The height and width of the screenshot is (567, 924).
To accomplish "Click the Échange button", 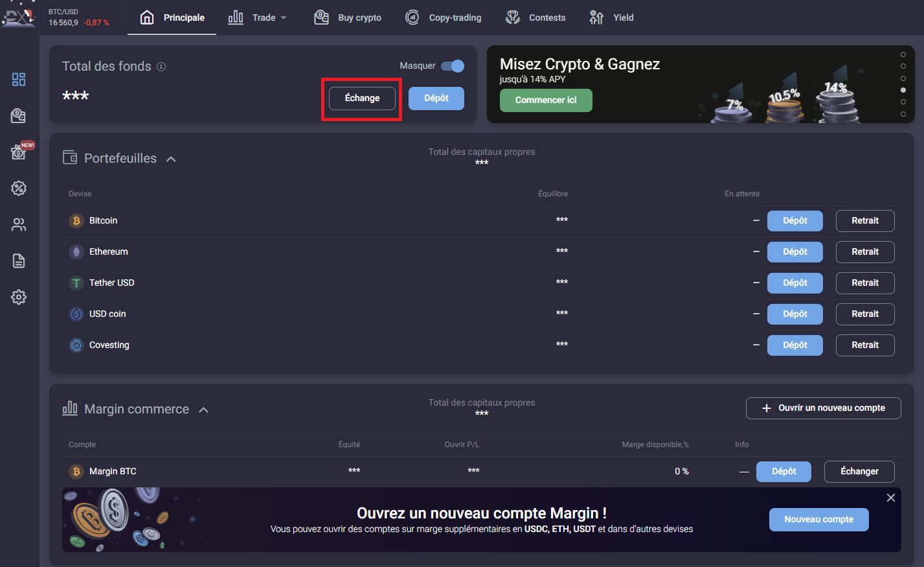I will (x=362, y=98).
